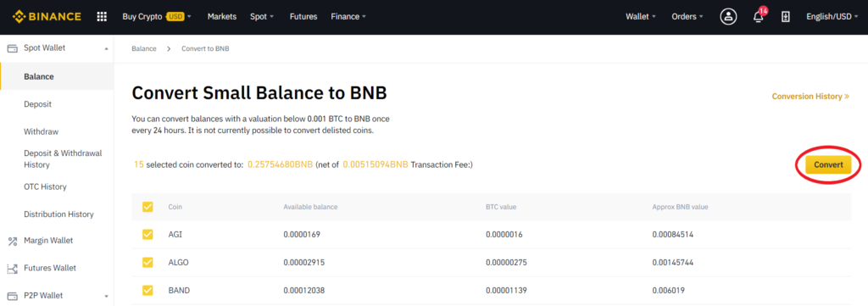Click AGI balance 0.0000169
The image size is (868, 306).
[x=302, y=235]
